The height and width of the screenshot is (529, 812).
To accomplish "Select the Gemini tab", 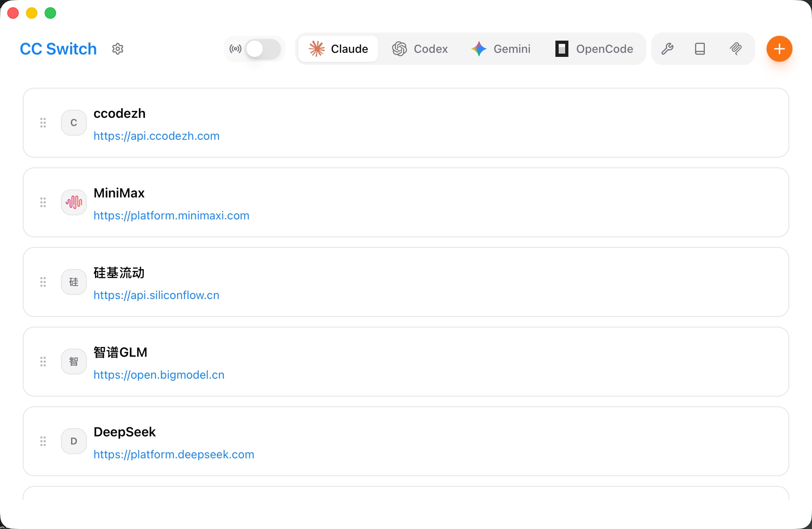I will (x=501, y=49).
